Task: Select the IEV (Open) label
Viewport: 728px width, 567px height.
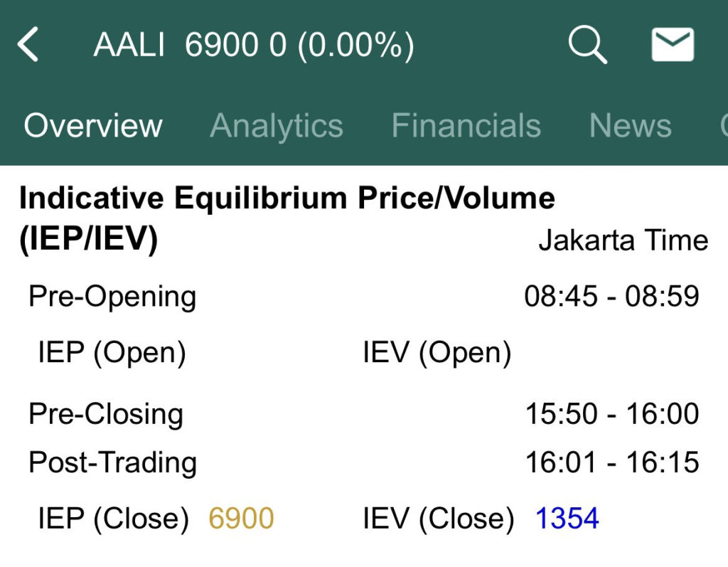Action: pos(437,352)
